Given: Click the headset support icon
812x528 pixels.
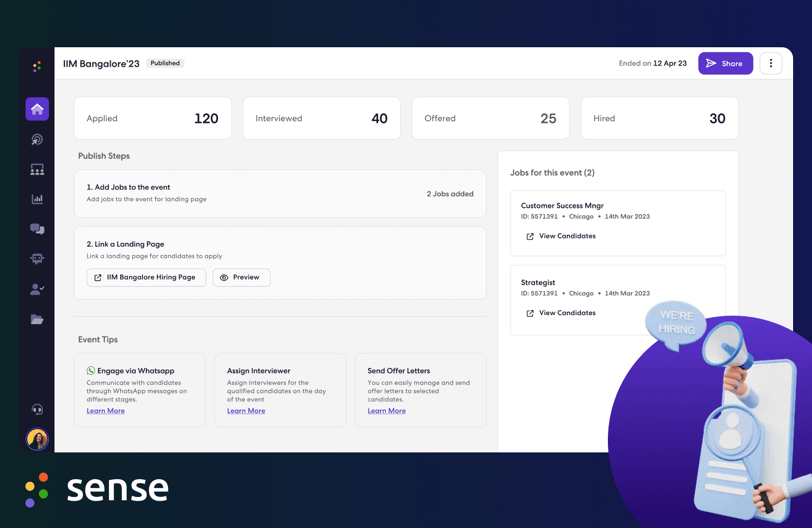Looking at the screenshot, I should [37, 410].
